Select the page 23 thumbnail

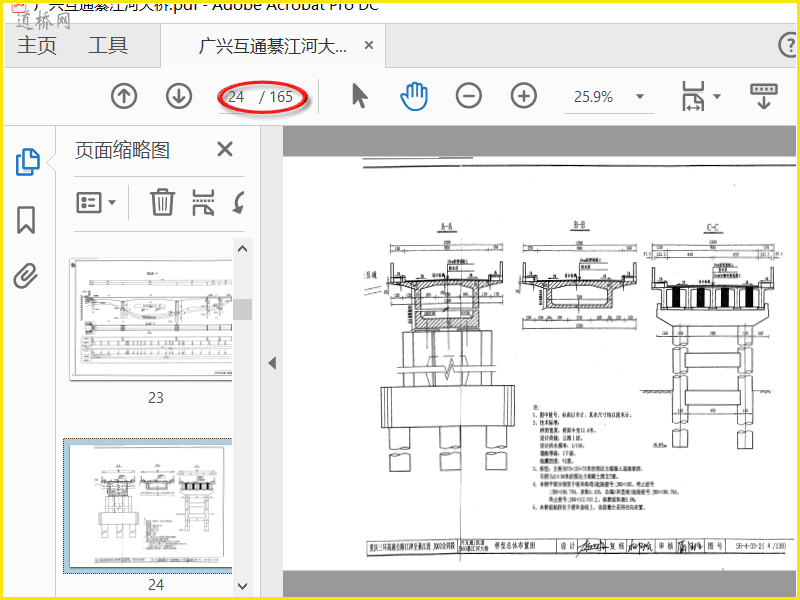coord(151,319)
